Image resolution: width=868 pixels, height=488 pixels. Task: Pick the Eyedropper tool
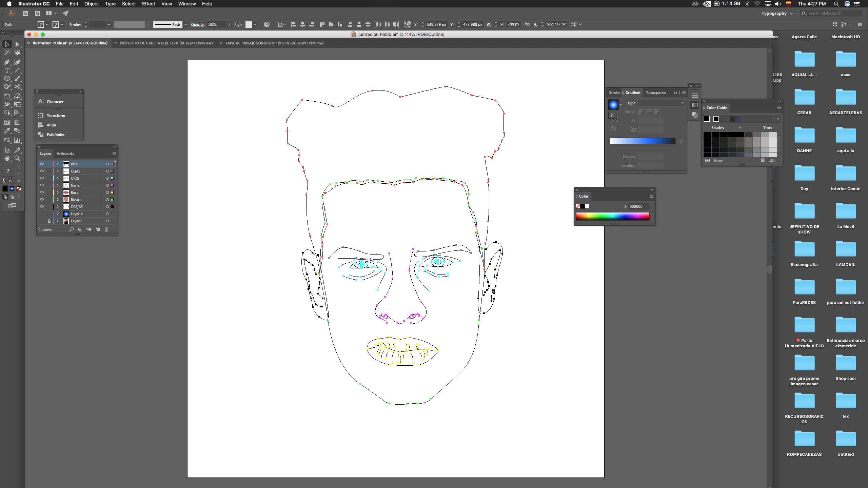click(7, 131)
